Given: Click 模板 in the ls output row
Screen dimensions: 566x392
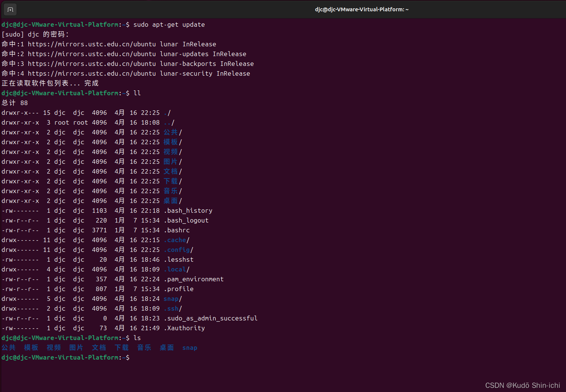Looking at the screenshot, I should (31, 348).
